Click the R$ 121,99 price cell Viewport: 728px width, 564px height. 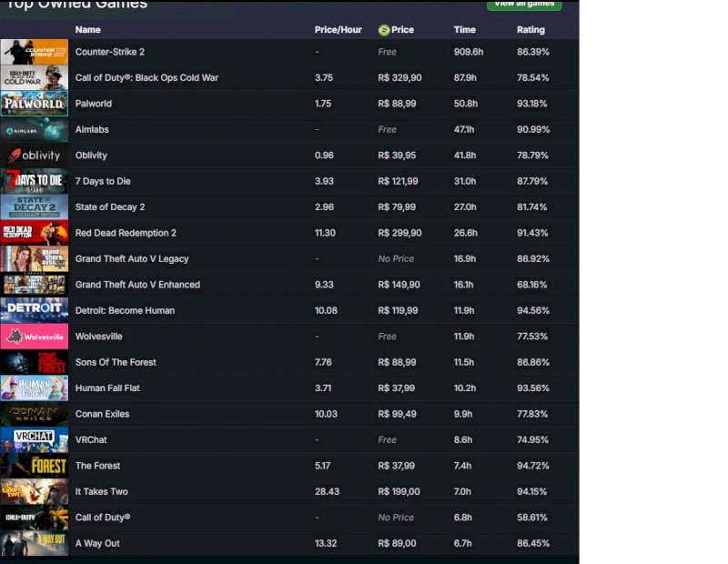coord(398,181)
